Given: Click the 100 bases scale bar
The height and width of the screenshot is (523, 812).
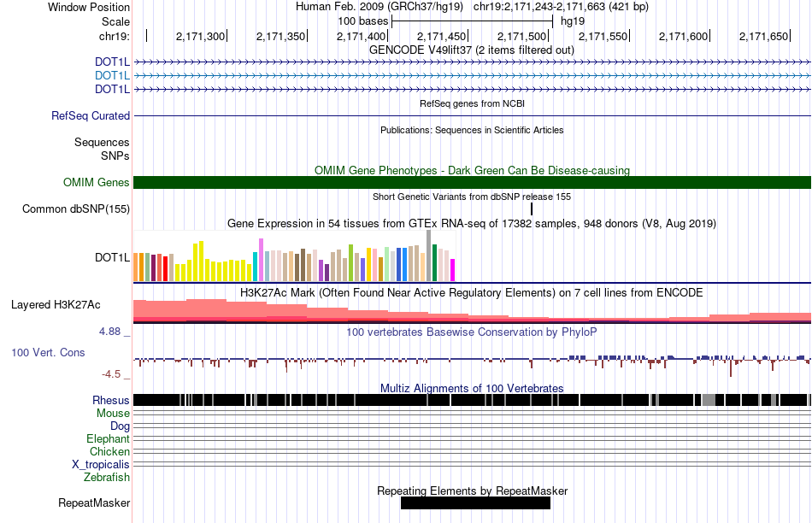Looking at the screenshot, I should (x=473, y=21).
